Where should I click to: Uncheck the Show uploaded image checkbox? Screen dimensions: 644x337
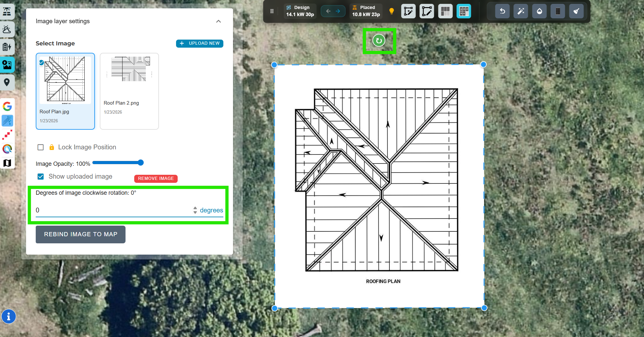pyautogui.click(x=41, y=177)
